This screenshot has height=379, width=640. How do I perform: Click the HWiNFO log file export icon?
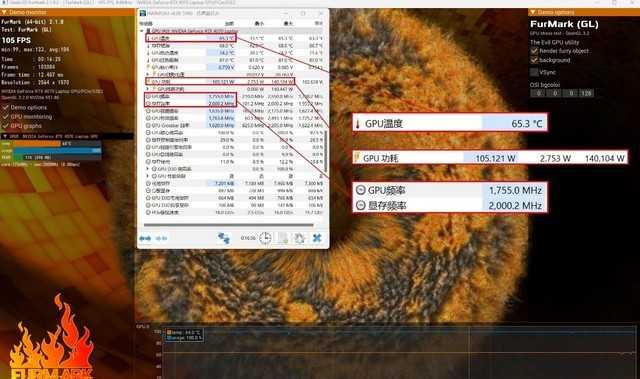pos(283,238)
